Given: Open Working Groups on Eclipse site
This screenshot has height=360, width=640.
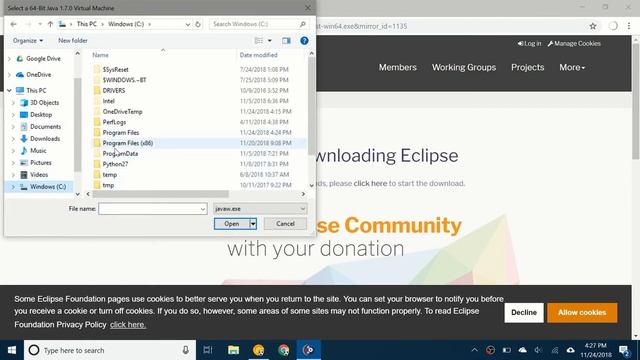Looking at the screenshot, I should tap(464, 67).
